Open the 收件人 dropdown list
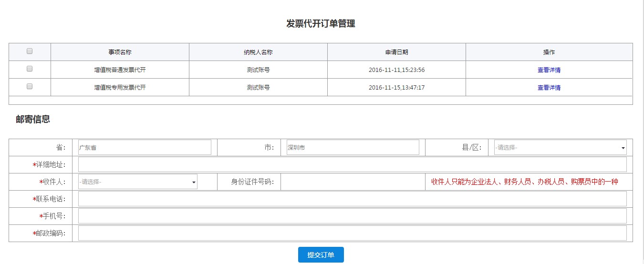This screenshot has height=264, width=644. click(x=137, y=182)
